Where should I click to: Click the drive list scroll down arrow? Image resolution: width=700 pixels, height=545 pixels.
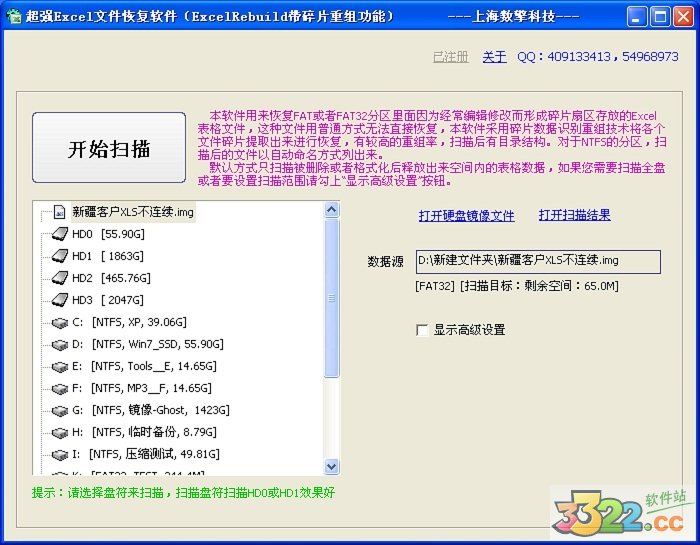tap(331, 466)
